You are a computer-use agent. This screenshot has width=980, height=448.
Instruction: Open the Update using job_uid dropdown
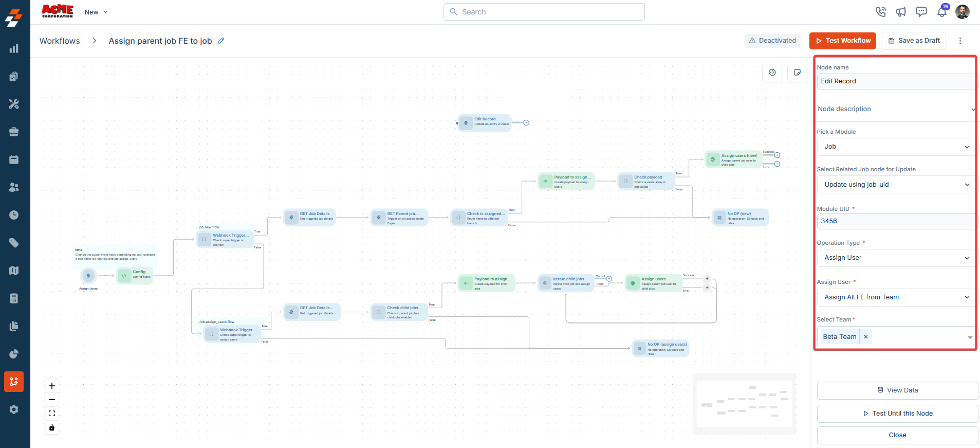(896, 185)
